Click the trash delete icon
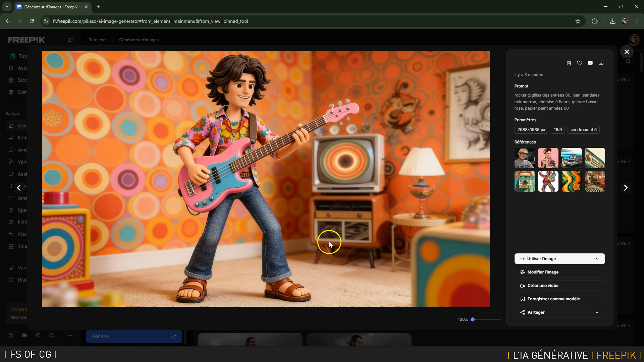The width and height of the screenshot is (644, 362). click(x=569, y=63)
